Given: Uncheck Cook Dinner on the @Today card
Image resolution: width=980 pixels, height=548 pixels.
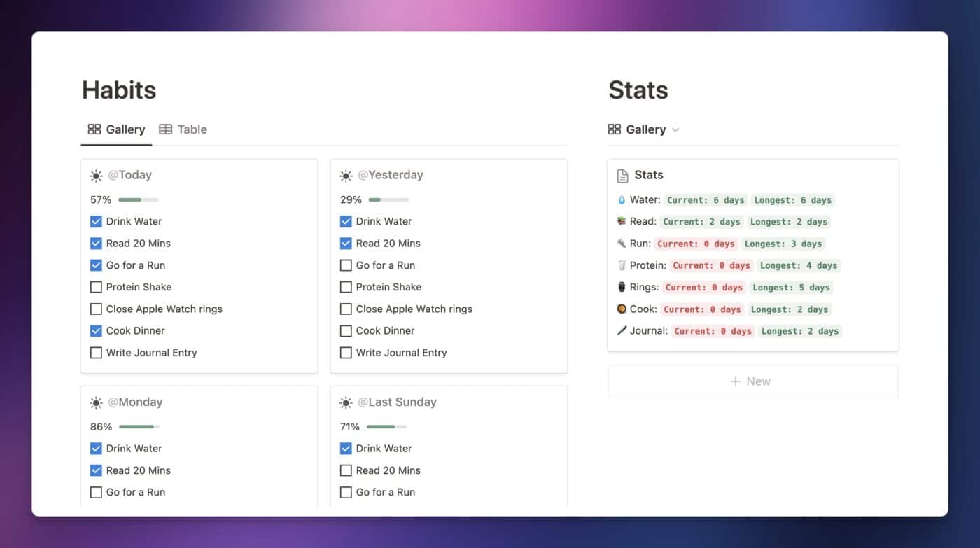Looking at the screenshot, I should click(96, 330).
